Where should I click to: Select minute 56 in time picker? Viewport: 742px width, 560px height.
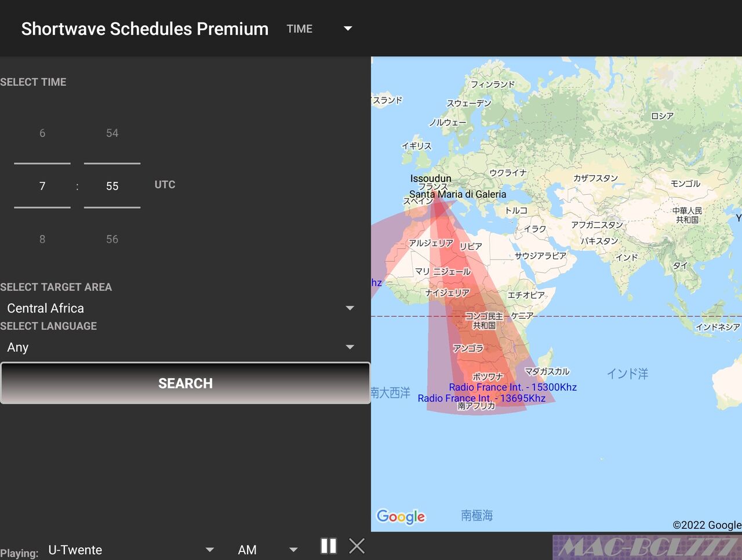tap(112, 239)
